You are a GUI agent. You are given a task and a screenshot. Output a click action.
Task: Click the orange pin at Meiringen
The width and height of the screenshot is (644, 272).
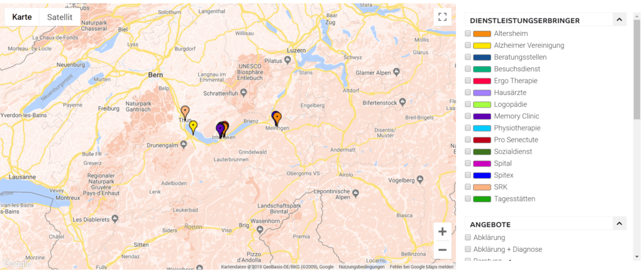tap(277, 119)
